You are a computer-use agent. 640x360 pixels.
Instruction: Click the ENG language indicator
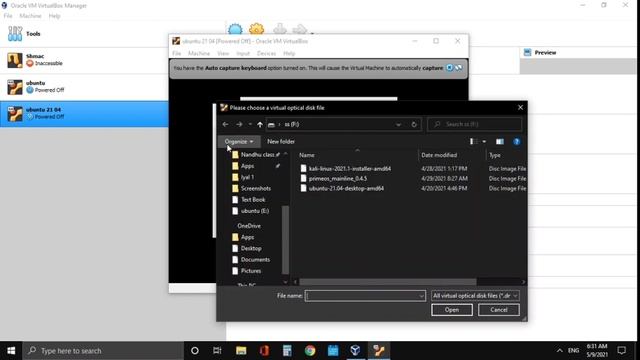[573, 351]
